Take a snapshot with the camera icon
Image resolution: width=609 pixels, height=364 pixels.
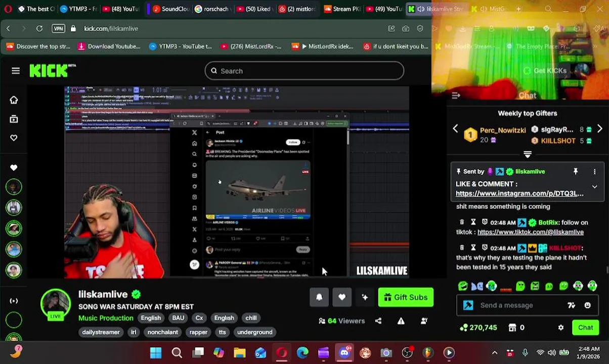406,28
